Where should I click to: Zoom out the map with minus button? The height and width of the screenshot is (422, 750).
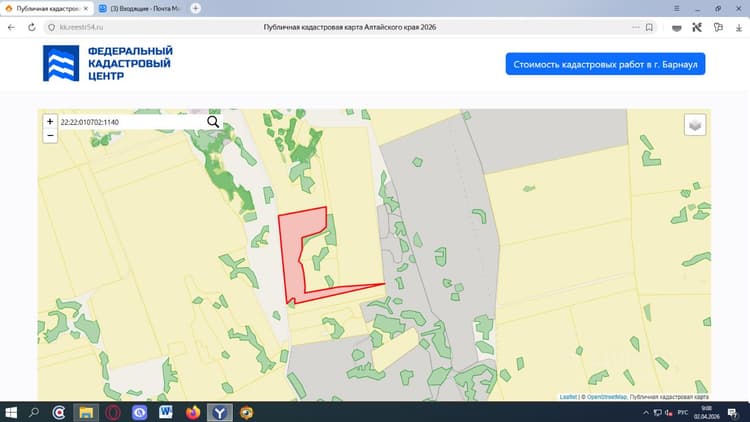pyautogui.click(x=50, y=135)
